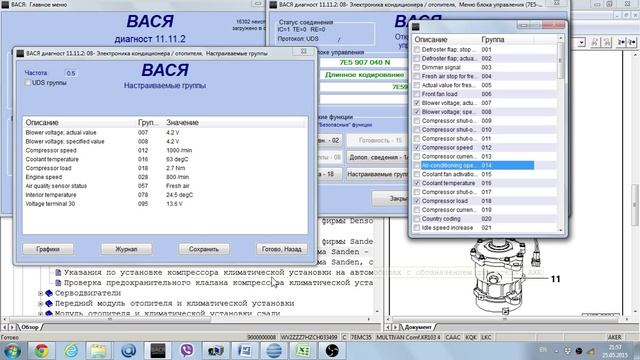Click the taskbar icon between Viber and Word
640x360 pixels.
point(216,351)
